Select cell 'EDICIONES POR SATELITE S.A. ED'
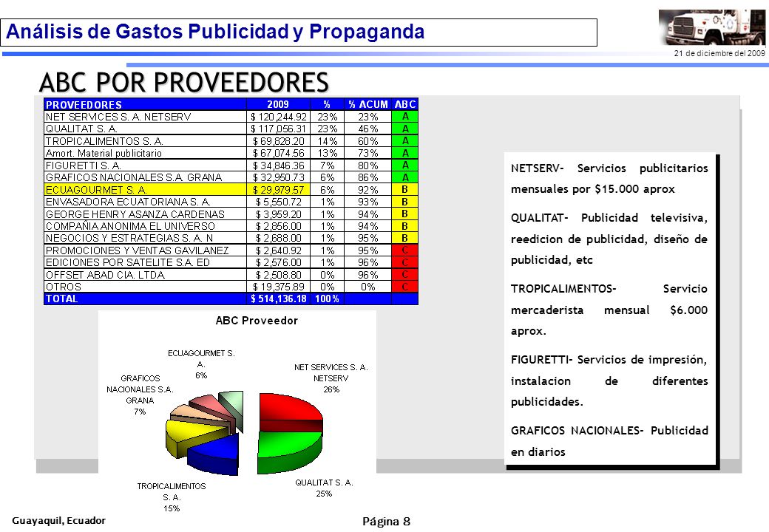The image size is (769, 532). click(145, 262)
